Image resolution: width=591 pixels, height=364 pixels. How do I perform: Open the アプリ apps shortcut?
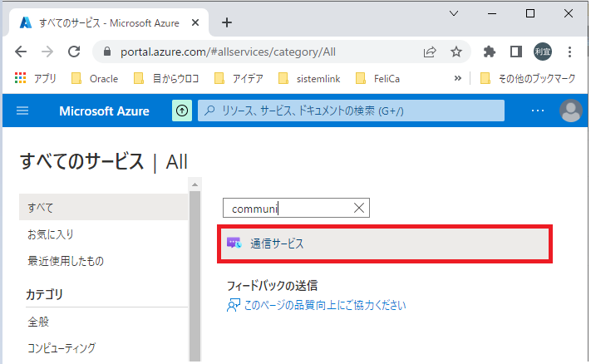click(36, 78)
